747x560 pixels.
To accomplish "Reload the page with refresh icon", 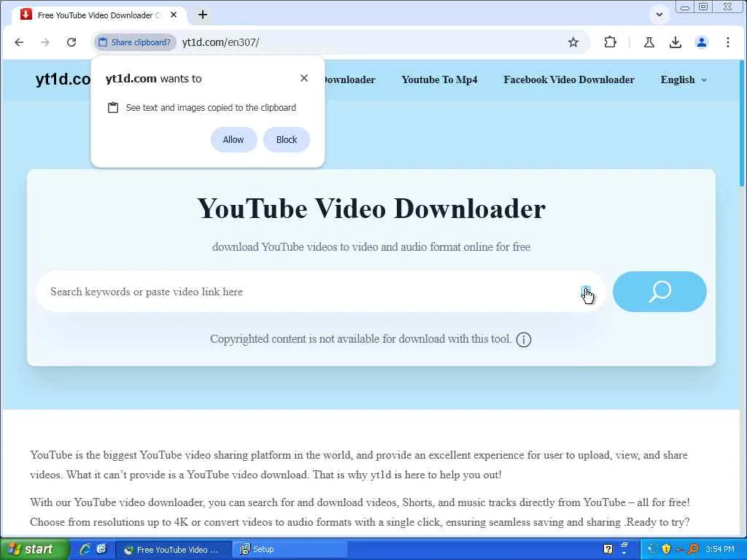I will click(71, 42).
